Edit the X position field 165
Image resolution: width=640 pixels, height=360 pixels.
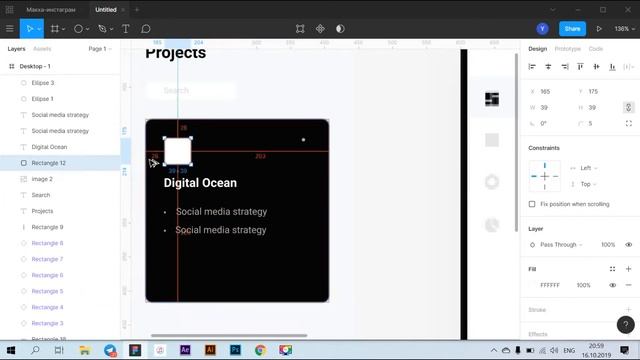point(545,91)
